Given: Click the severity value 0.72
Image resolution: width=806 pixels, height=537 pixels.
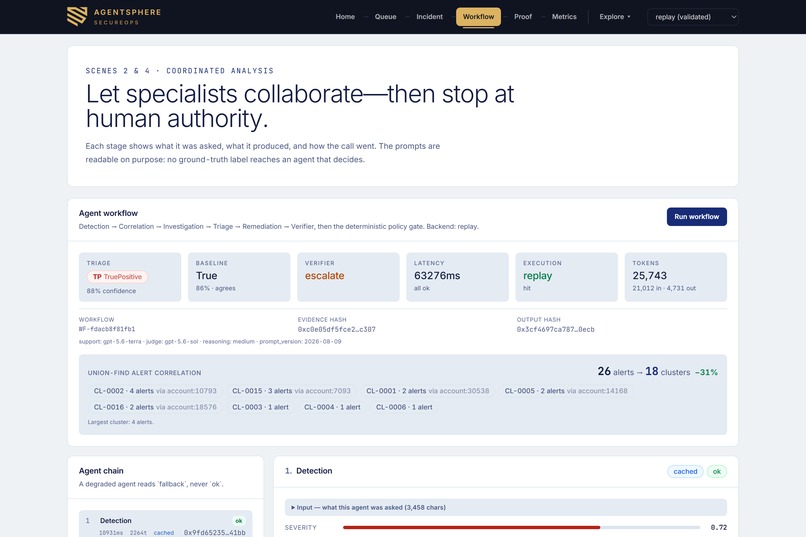Looking at the screenshot, I should click(x=719, y=527).
